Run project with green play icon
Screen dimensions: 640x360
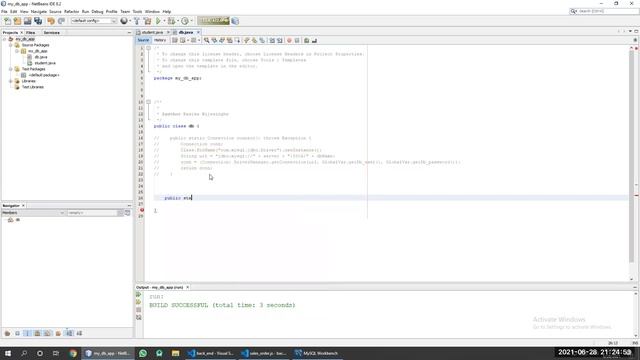tap(158, 21)
